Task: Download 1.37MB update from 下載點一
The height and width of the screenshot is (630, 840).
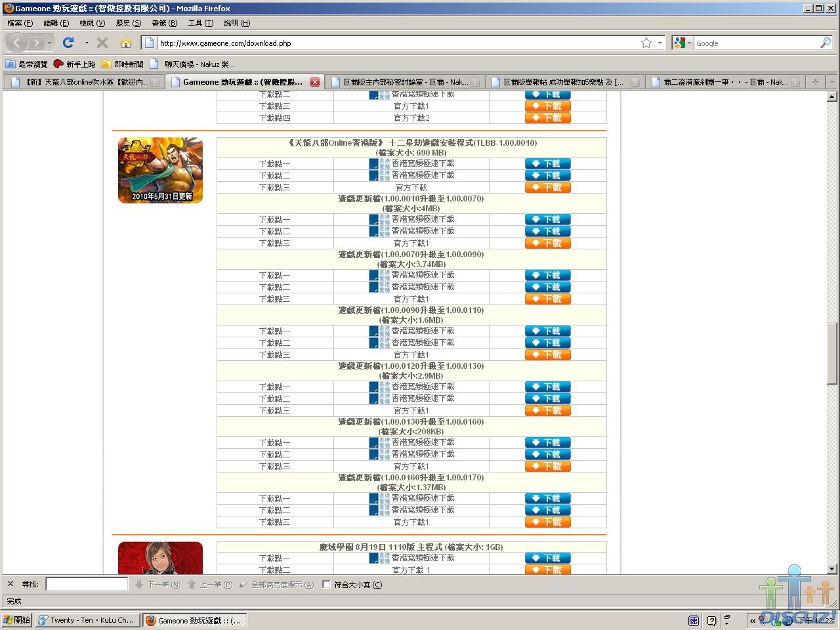Action: point(548,498)
